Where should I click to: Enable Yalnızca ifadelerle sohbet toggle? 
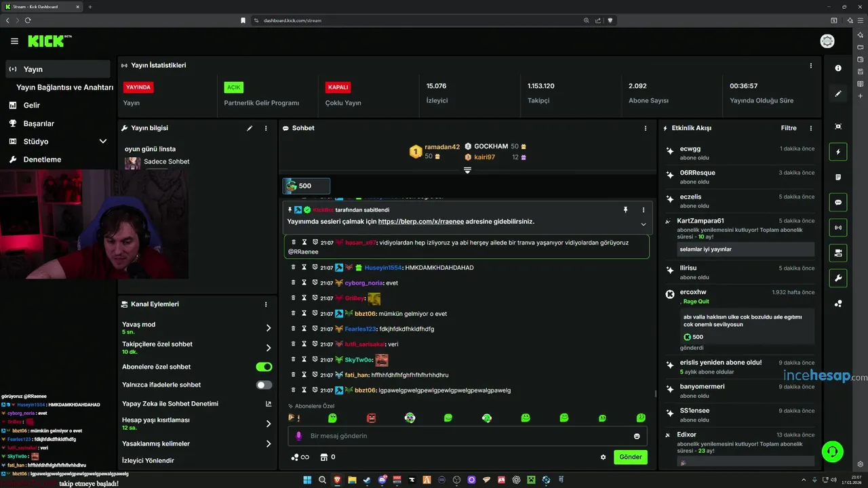point(264,385)
